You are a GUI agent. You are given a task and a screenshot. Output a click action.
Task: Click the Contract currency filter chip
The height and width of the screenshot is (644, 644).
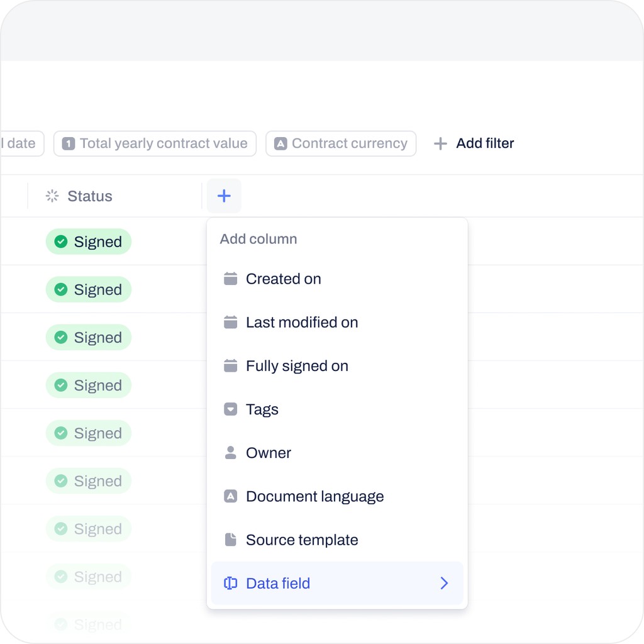click(341, 143)
